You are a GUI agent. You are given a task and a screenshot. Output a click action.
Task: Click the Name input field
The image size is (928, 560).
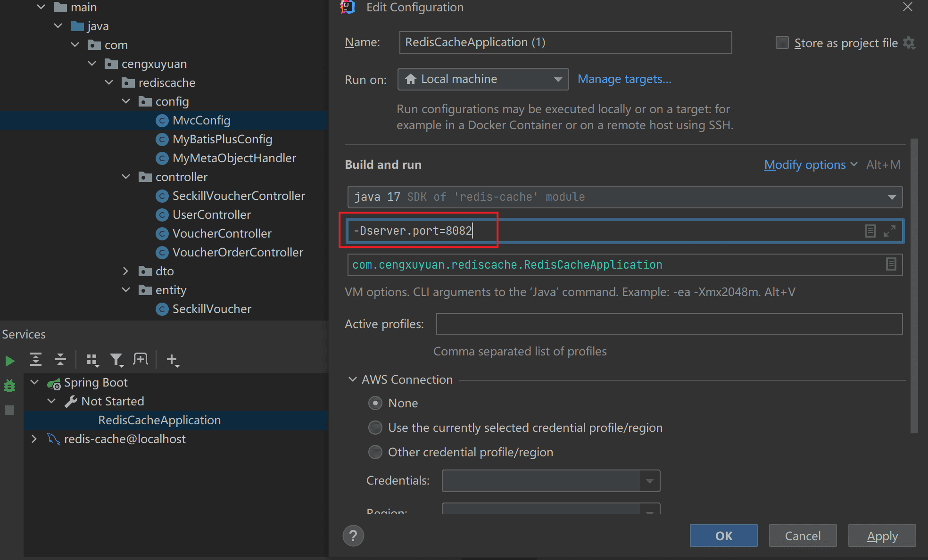(565, 42)
